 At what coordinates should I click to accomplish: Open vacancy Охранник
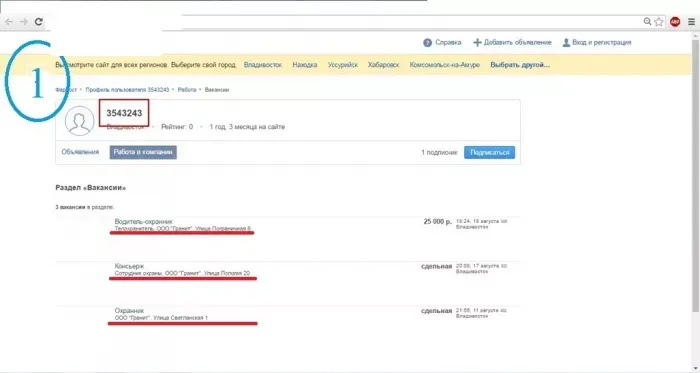(129, 311)
